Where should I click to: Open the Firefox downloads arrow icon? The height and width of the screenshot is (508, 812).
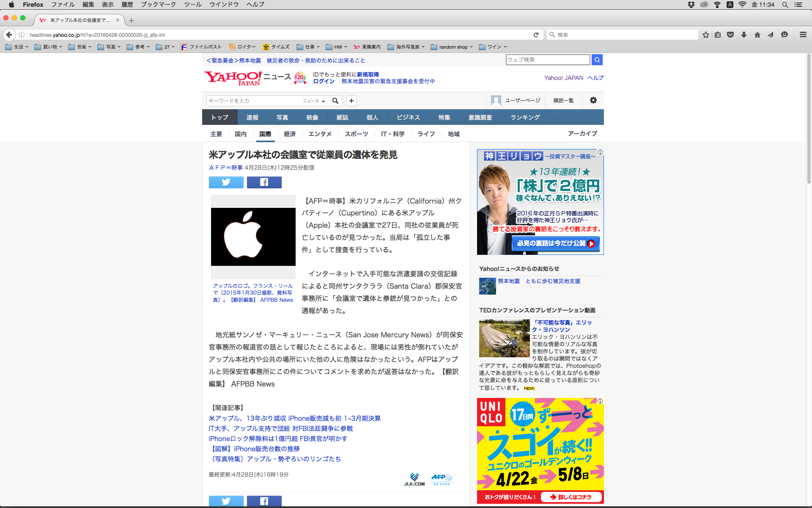pyautogui.click(x=744, y=35)
